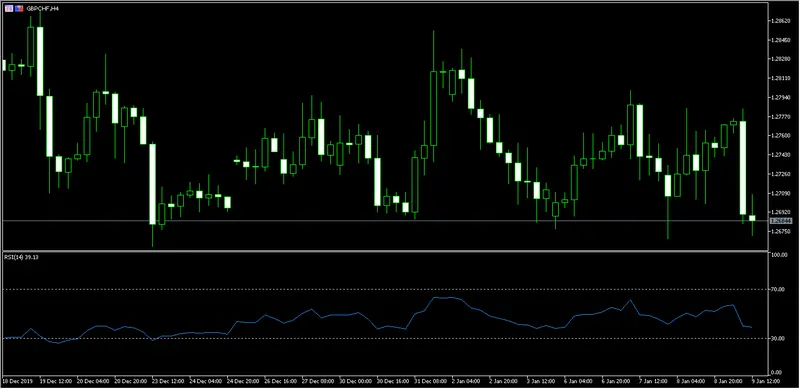
Task: Click the 100.00 RSI scale label
Action: (779, 254)
